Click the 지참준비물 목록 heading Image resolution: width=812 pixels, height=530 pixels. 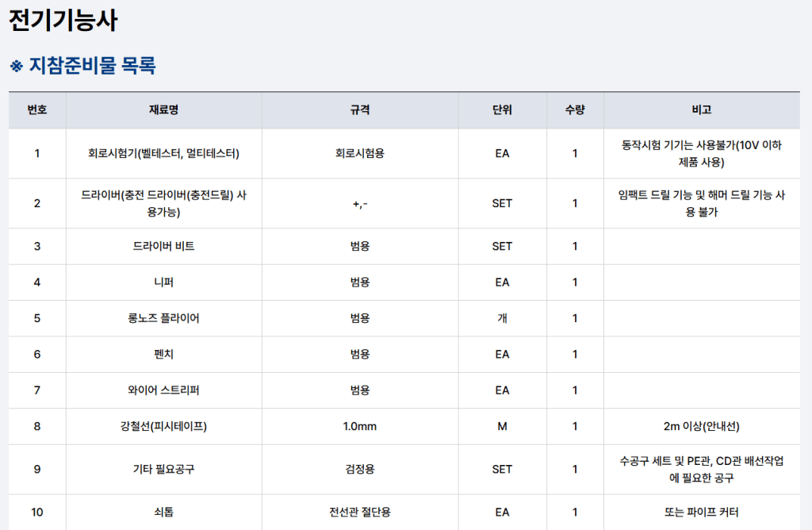pyautogui.click(x=82, y=66)
